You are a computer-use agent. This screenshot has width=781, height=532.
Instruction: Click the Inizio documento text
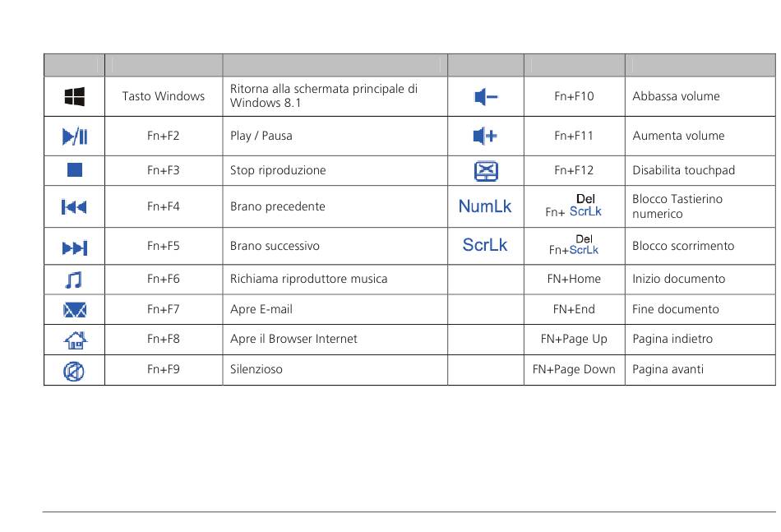tap(678, 279)
